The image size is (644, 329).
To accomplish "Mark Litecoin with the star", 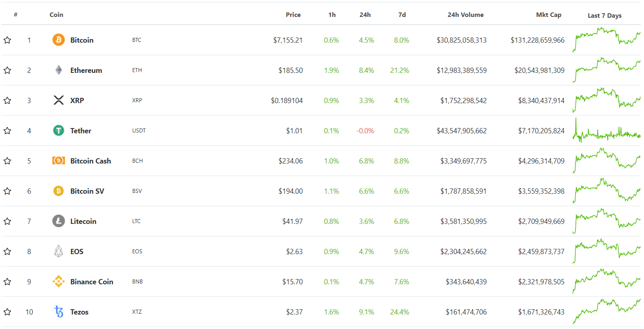I will 7,221.
